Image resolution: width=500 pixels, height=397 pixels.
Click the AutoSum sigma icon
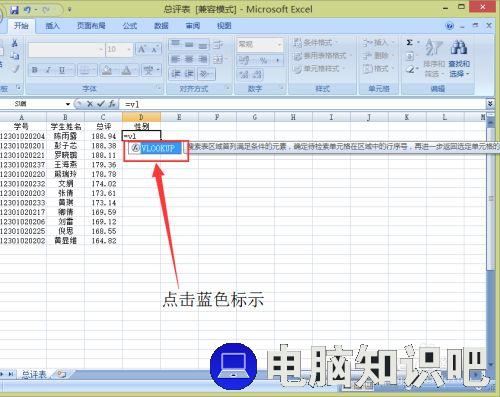tap(409, 43)
